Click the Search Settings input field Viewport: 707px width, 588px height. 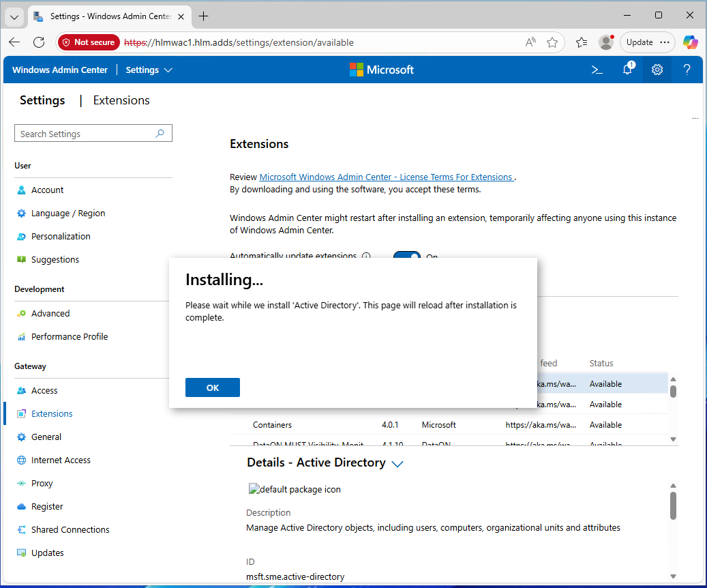(85, 134)
